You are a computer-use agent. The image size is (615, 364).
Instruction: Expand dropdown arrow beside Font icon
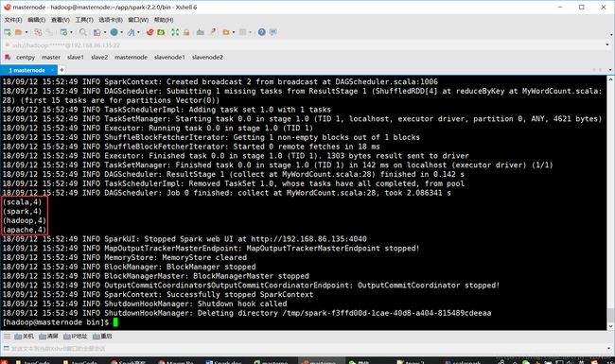point(138,32)
